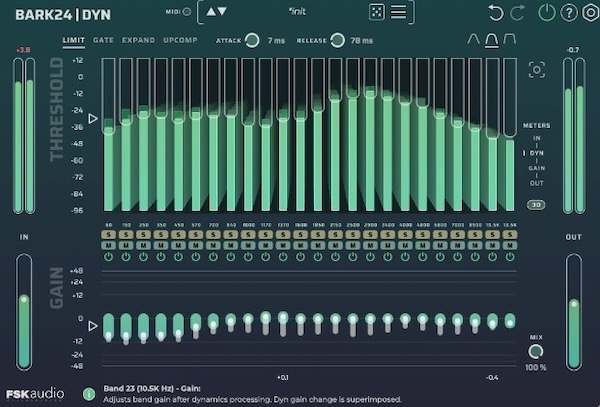The width and height of the screenshot is (600, 407).
Task: Click the randomize dice icon
Action: click(376, 13)
